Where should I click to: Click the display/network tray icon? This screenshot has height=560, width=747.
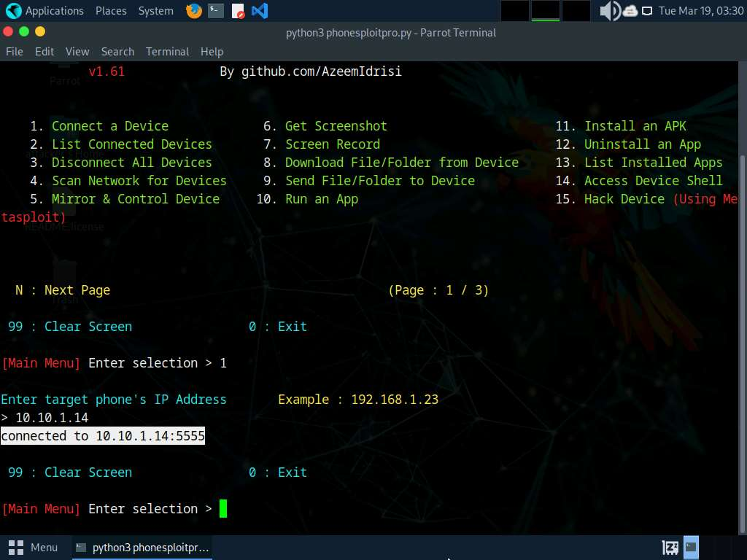tap(647, 11)
